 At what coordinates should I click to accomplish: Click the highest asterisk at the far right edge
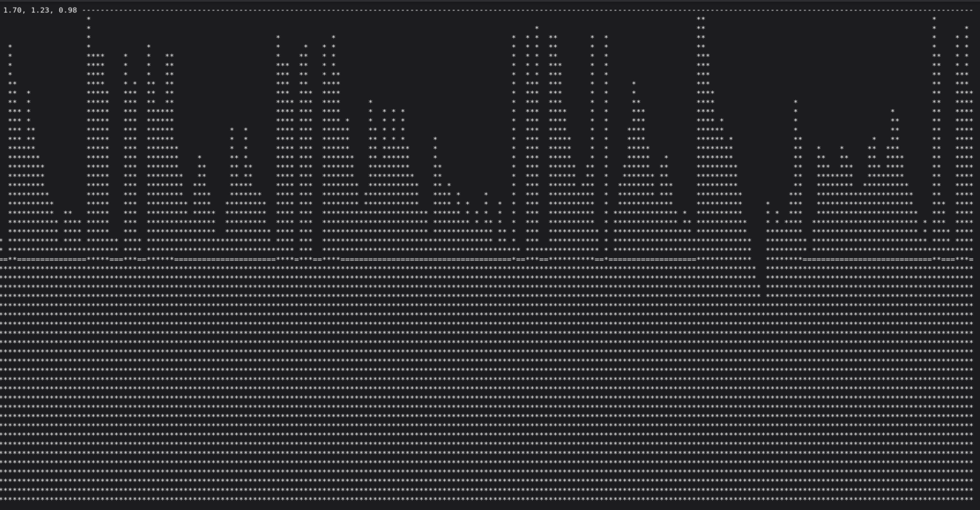click(967, 28)
